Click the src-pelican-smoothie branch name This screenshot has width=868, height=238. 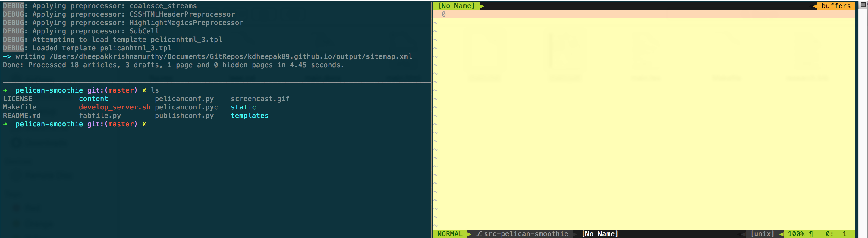tap(526, 233)
